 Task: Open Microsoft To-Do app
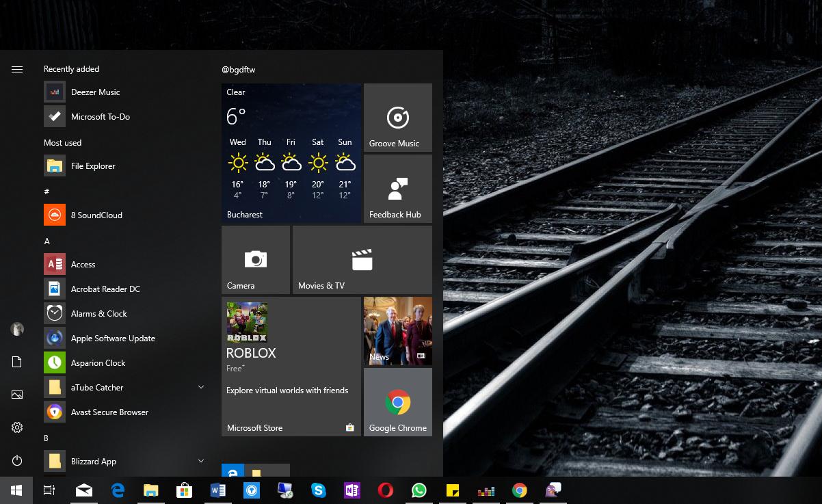coord(126,116)
